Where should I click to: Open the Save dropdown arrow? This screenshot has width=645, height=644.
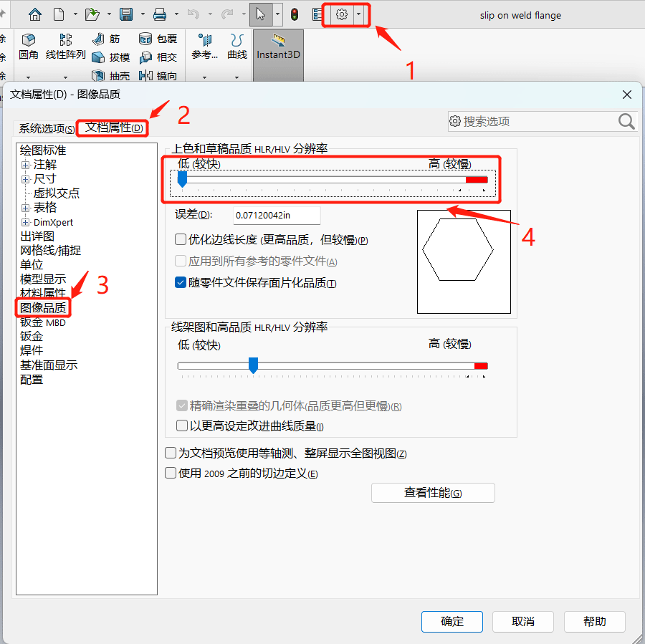click(x=143, y=15)
